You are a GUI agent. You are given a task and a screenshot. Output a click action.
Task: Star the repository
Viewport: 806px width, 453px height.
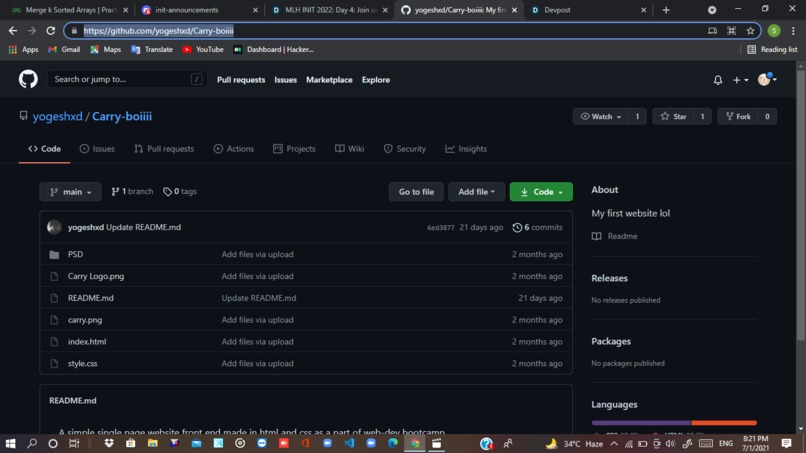tap(673, 117)
